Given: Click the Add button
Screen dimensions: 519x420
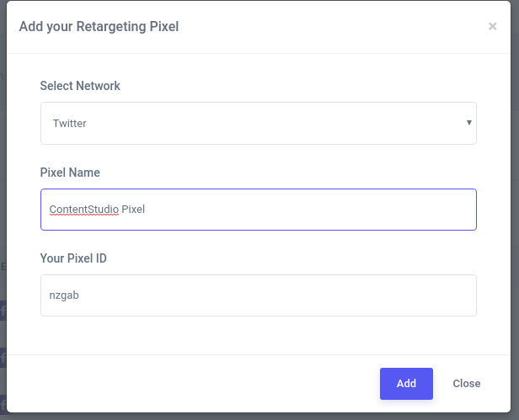Looking at the screenshot, I should coord(406,383).
